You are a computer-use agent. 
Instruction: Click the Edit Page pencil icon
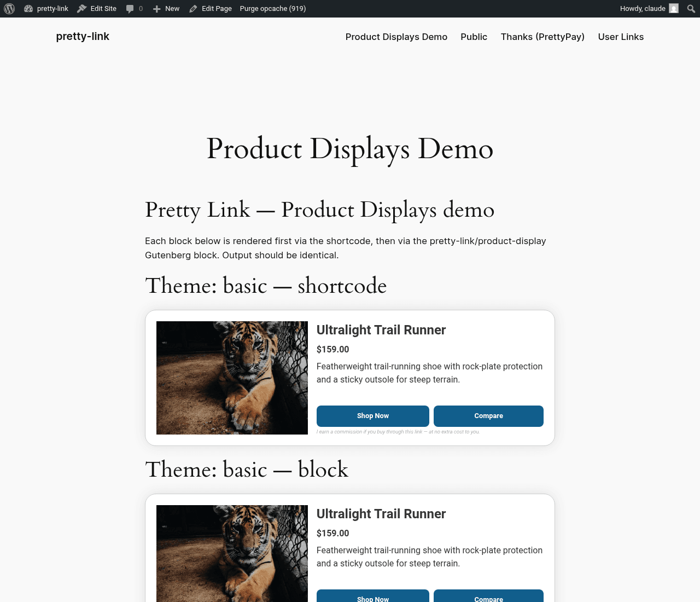click(x=193, y=9)
